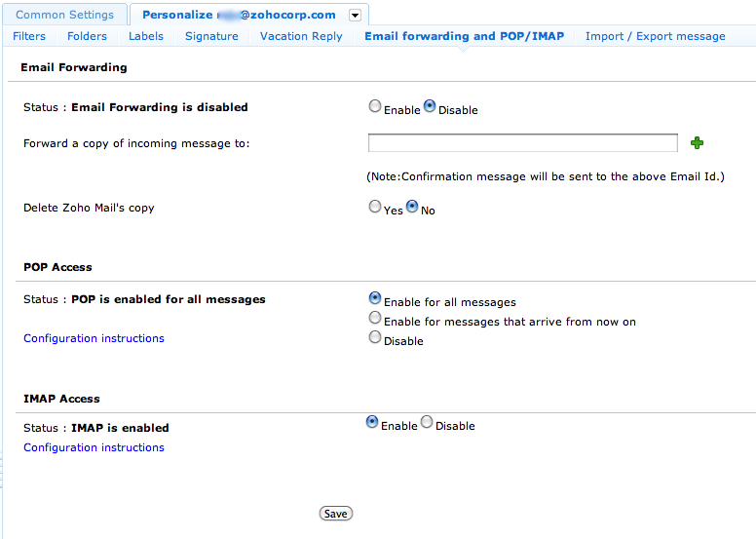Click the green plus add-address icon
This screenshot has height=539, width=756.
coord(697,143)
